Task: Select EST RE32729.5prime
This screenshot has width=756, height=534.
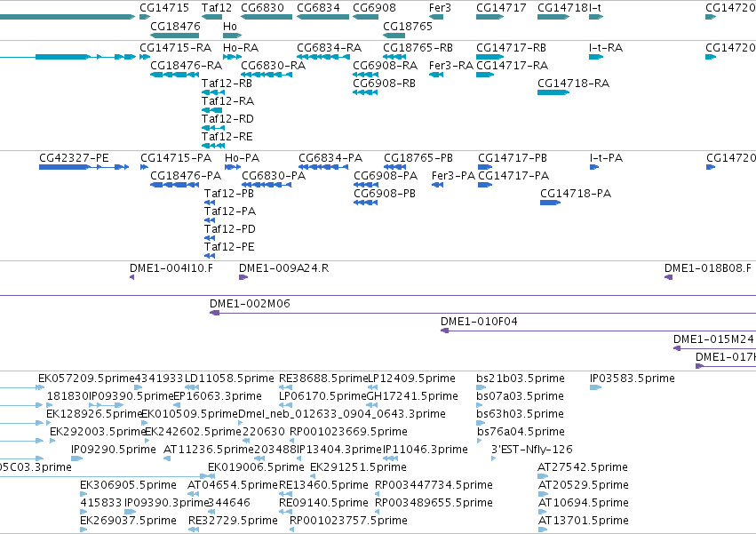Action: coord(233,521)
